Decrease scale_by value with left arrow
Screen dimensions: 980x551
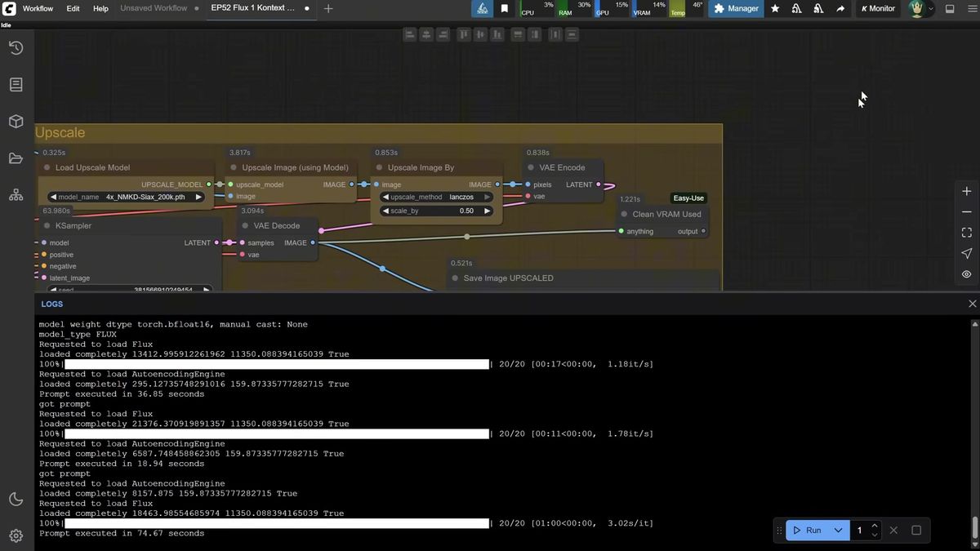[x=385, y=211]
